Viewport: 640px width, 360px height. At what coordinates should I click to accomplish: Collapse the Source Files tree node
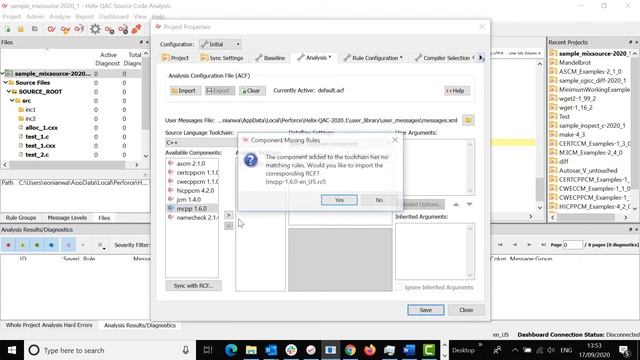coord(6,82)
